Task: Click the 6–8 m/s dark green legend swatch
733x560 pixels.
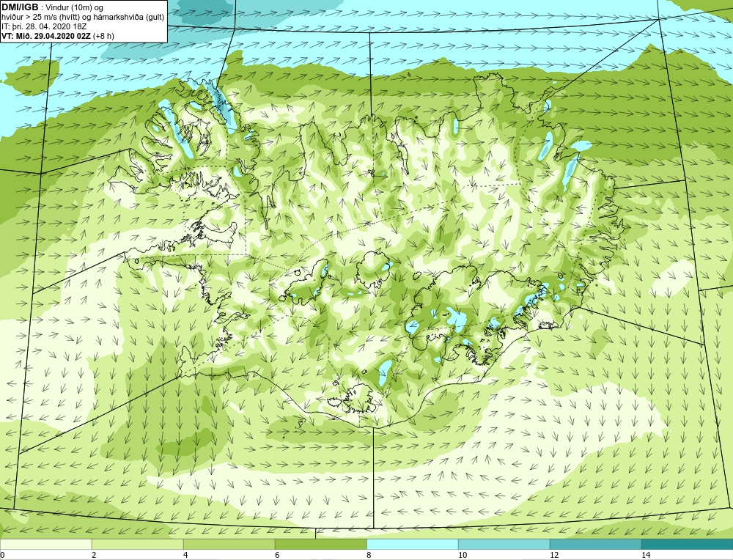Action: coord(321,545)
